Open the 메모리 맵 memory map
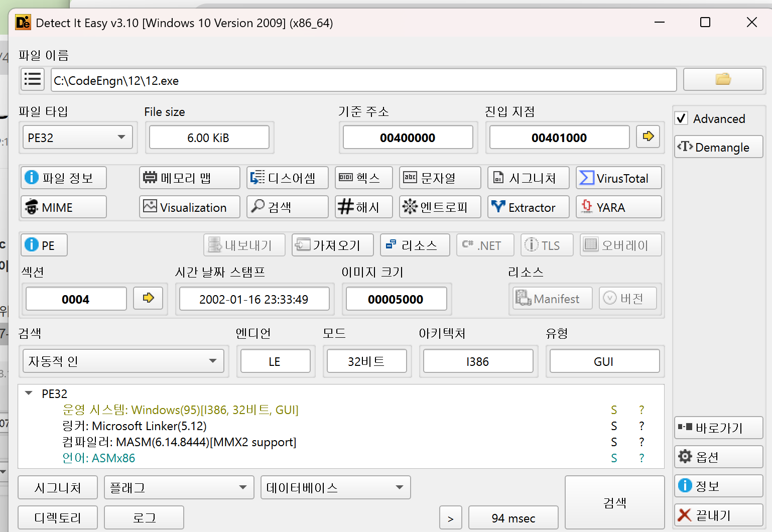772x532 pixels. 190,178
